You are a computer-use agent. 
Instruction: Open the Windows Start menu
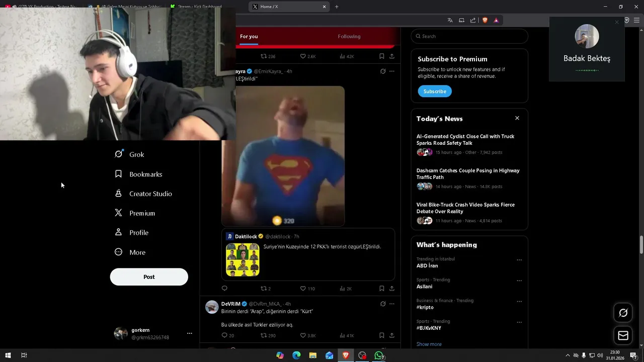(8, 355)
